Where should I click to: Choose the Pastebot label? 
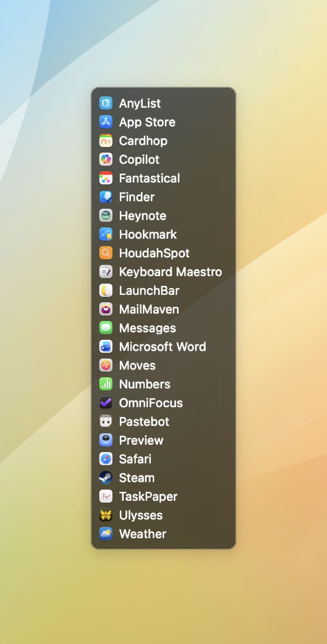[x=144, y=421]
